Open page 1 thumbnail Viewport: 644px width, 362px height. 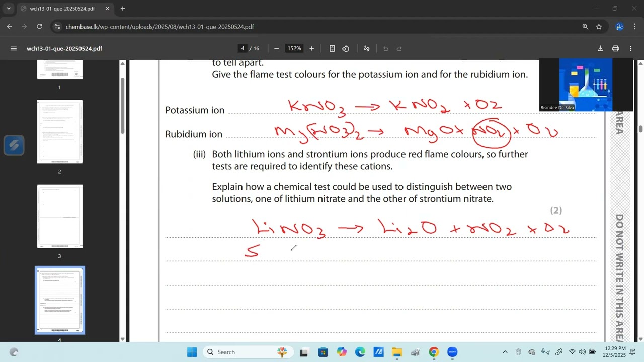60,69
